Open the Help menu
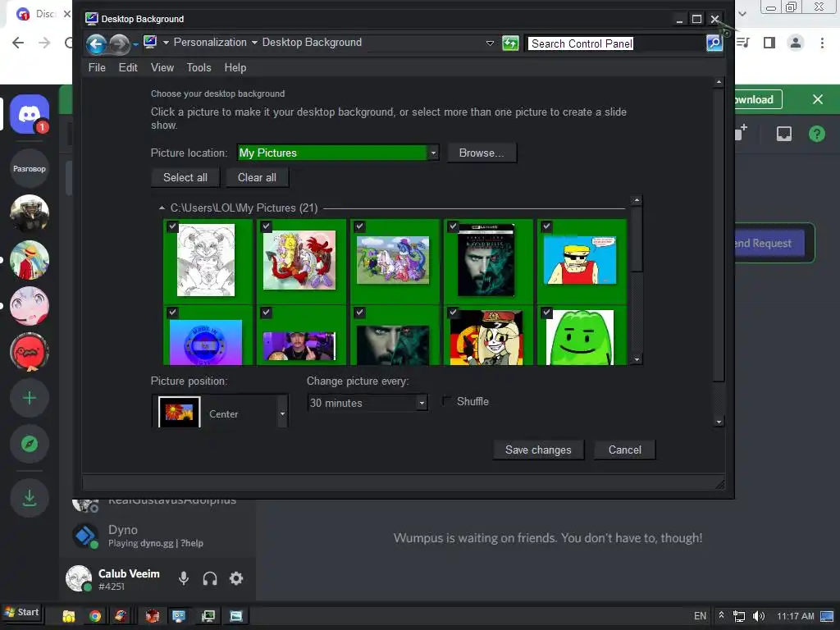Screen dimensions: 840x630 click(235, 67)
